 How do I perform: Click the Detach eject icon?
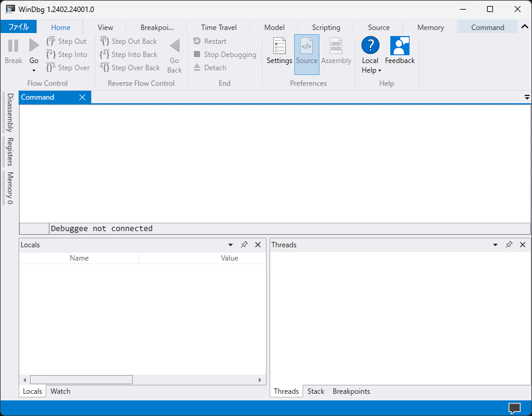(x=197, y=67)
